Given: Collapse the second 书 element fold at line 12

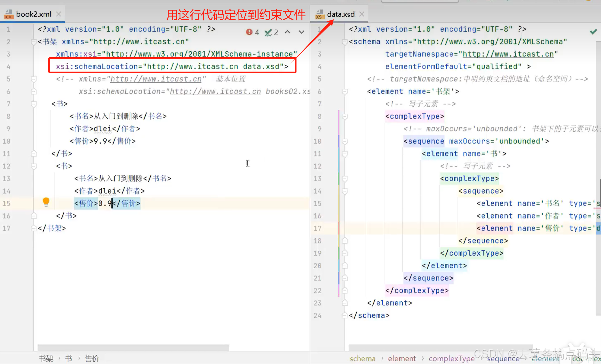Looking at the screenshot, I should tap(34, 166).
